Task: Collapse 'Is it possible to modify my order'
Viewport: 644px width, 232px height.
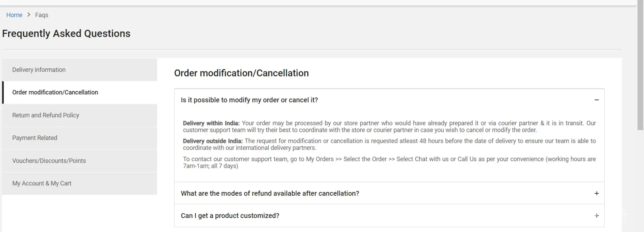Action: [249, 100]
